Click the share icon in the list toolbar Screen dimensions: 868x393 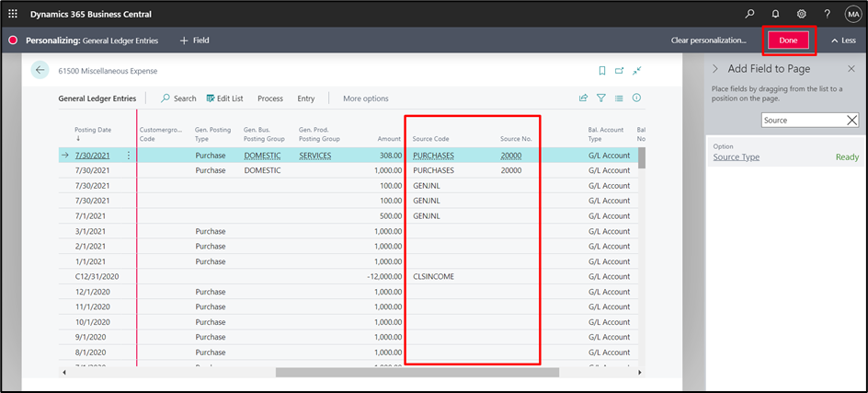[583, 98]
